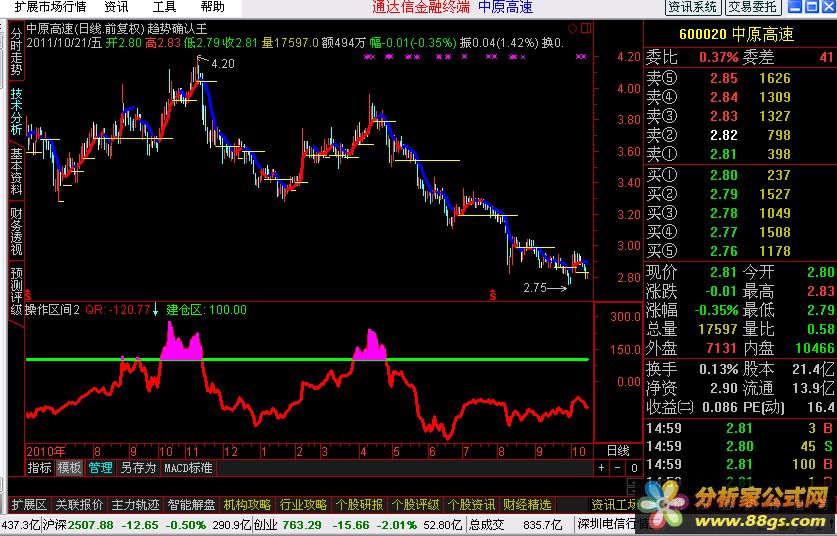This screenshot has width=837, height=536.
Task: Open the 智能解盘 bottom tab
Action: pyautogui.click(x=192, y=505)
